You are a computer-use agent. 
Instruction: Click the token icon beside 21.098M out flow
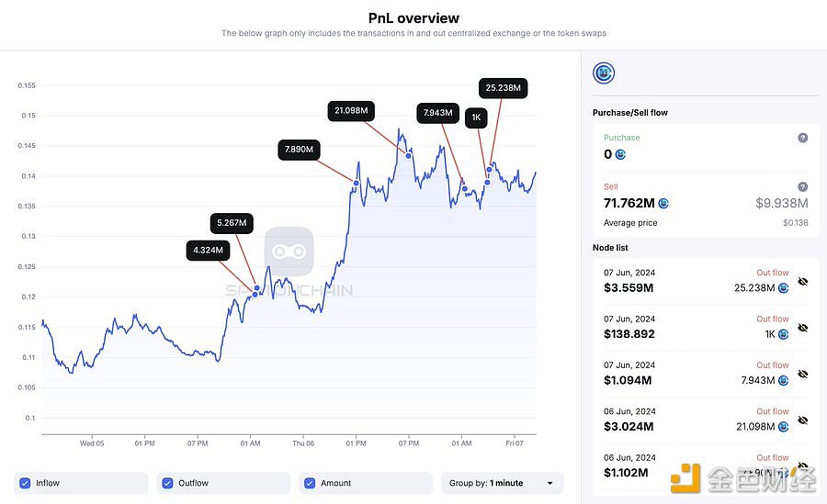(783, 427)
